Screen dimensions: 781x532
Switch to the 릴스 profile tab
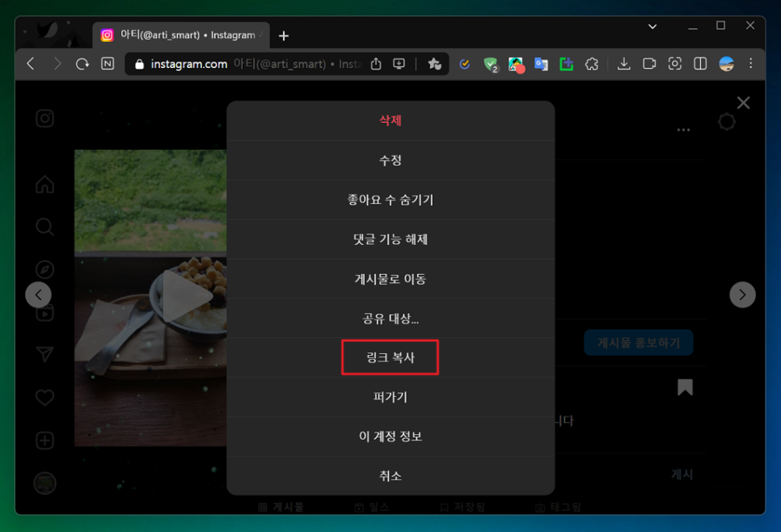pyautogui.click(x=372, y=507)
